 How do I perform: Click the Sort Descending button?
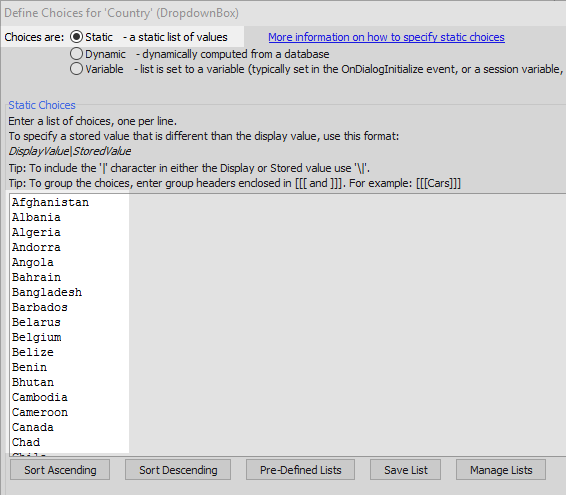click(178, 470)
